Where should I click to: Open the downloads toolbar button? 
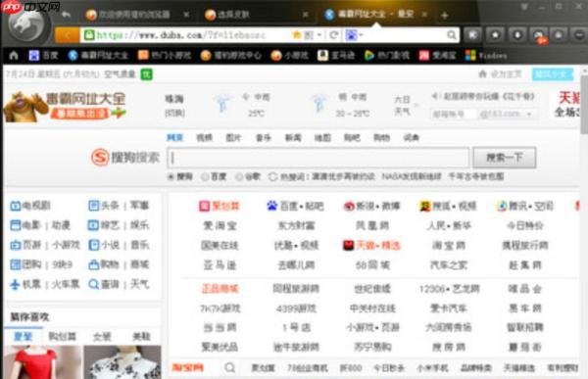517,35
